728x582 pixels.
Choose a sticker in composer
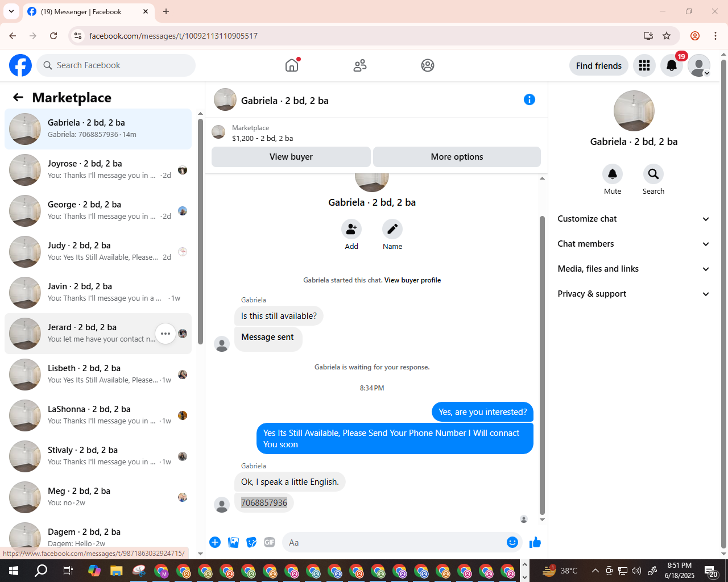point(251,542)
